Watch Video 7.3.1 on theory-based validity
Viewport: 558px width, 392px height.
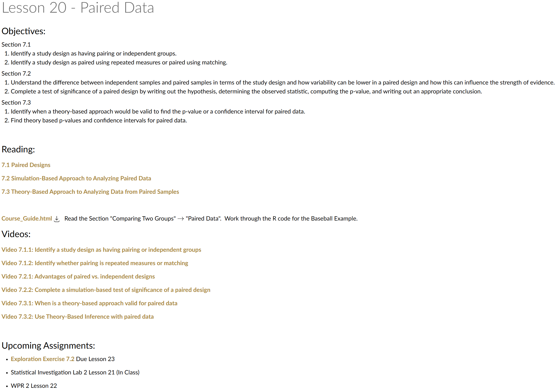pos(89,303)
